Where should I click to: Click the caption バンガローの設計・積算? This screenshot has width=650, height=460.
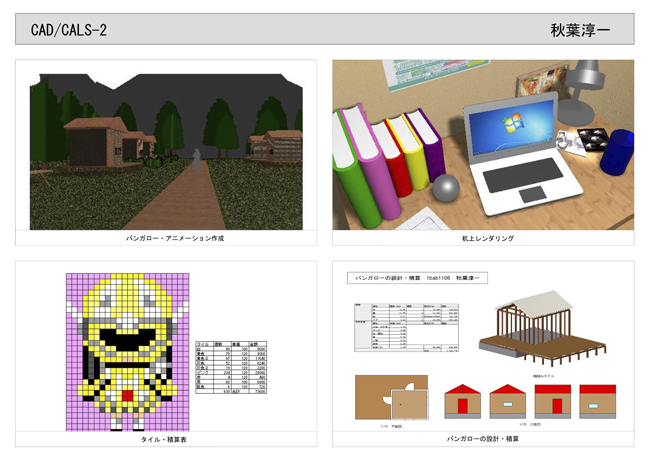(483, 438)
